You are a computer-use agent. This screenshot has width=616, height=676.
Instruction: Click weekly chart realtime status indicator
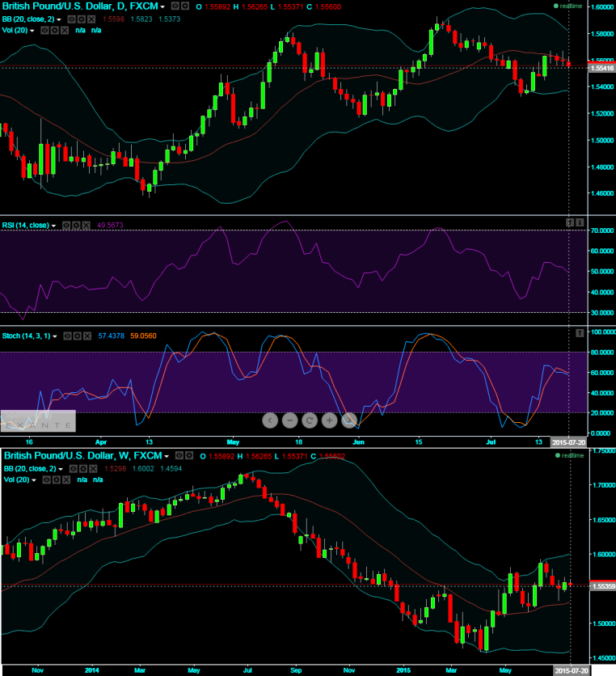pyautogui.click(x=569, y=456)
